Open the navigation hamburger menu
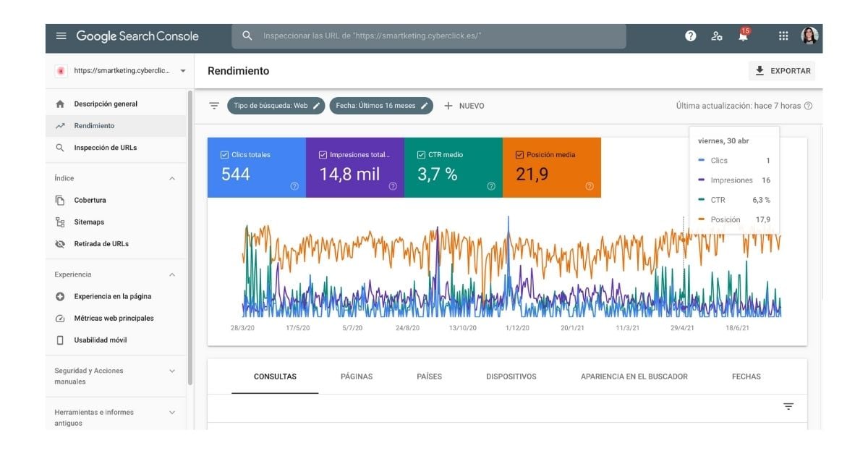 point(61,35)
